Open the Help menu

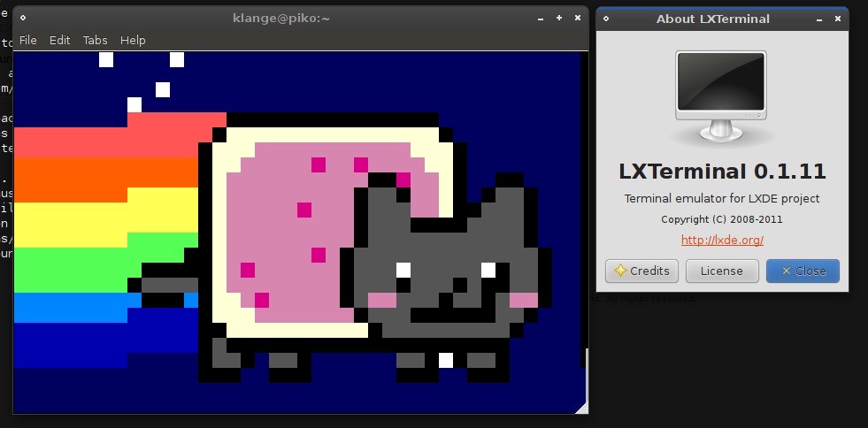(x=133, y=41)
